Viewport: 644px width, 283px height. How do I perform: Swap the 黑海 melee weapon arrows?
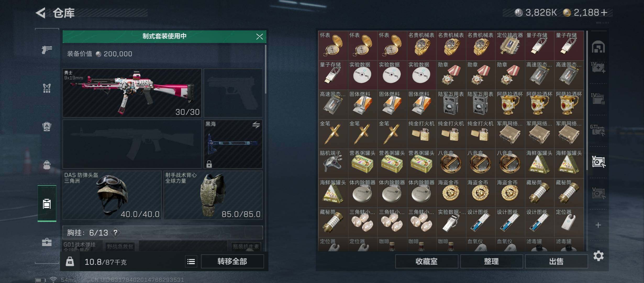tap(256, 125)
